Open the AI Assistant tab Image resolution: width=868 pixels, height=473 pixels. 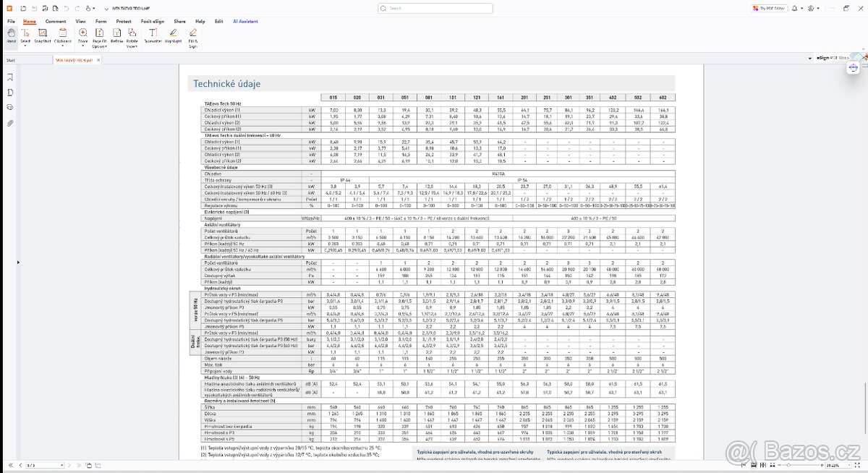click(x=244, y=22)
